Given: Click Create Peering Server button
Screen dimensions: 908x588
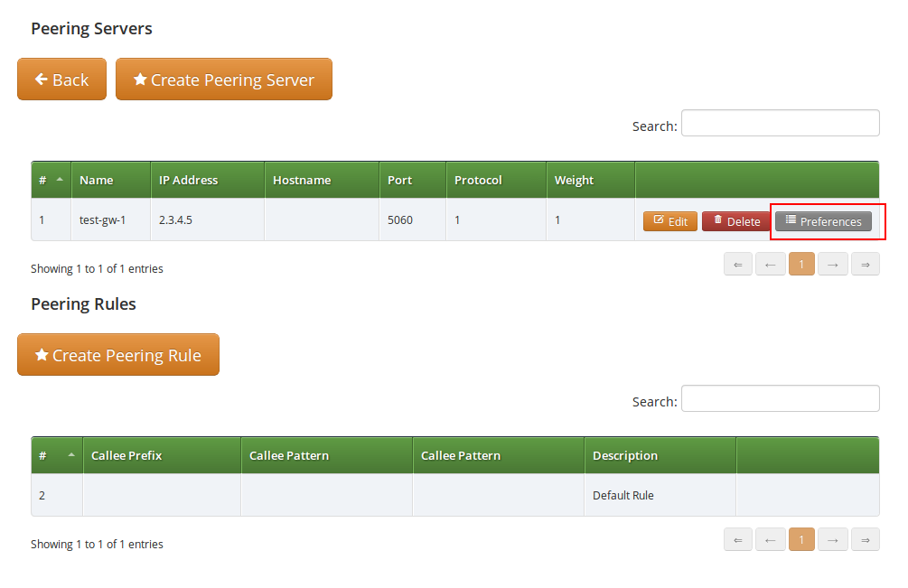Looking at the screenshot, I should click(223, 79).
